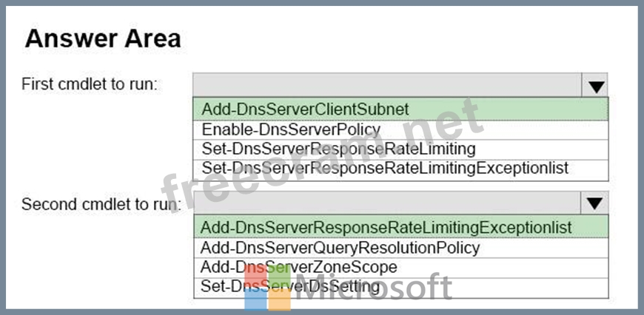Click the Answer Area heading

coord(103,38)
